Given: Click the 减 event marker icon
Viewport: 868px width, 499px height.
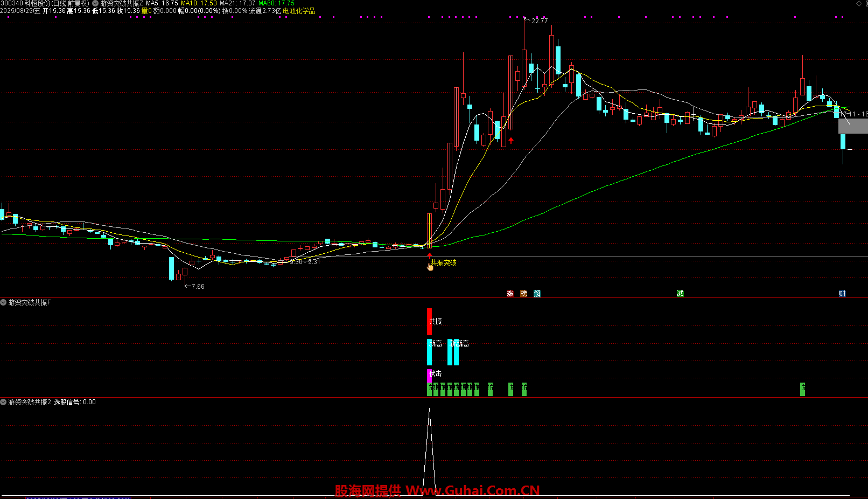Looking at the screenshot, I should 680,294.
